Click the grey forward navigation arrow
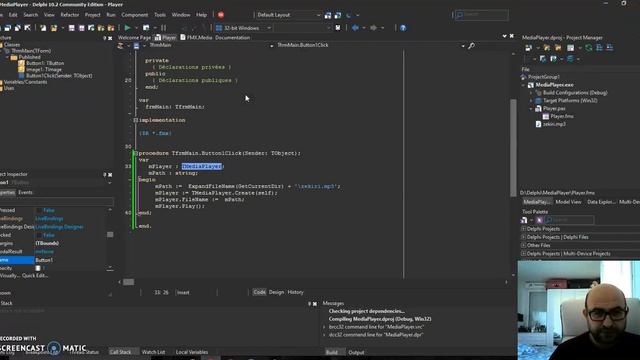This screenshot has width=640, height=360. click(373, 28)
